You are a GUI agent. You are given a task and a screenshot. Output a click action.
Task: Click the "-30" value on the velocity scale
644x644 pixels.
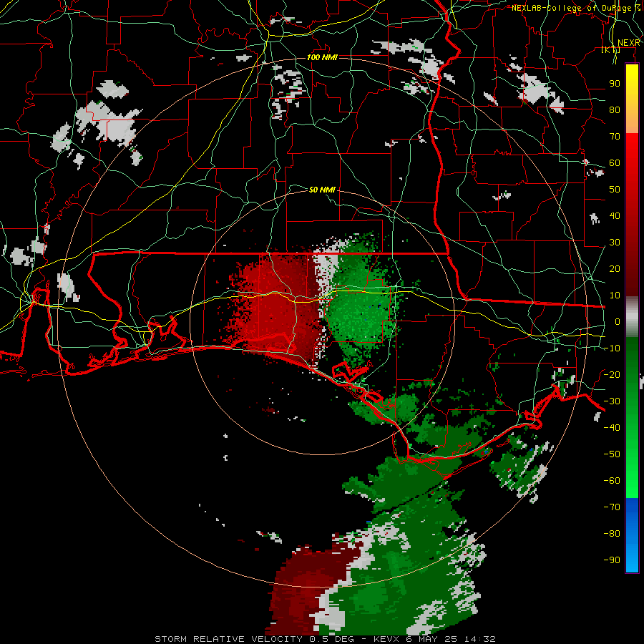point(612,401)
